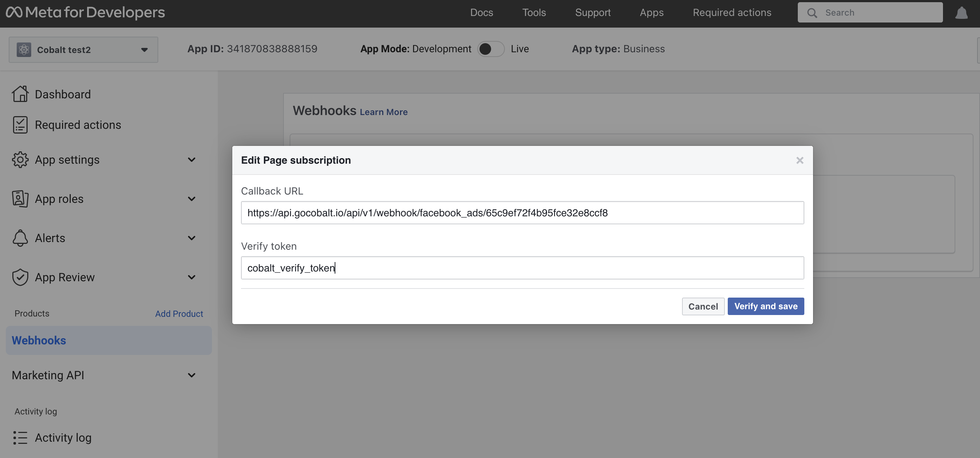Click the Required actions clipboard icon
This screenshot has height=458, width=980.
[20, 124]
